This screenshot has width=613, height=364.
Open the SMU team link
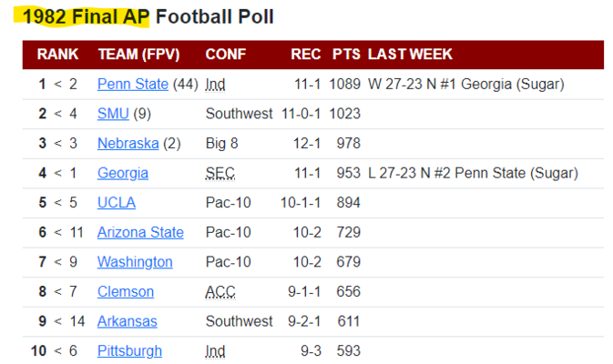coord(113,114)
